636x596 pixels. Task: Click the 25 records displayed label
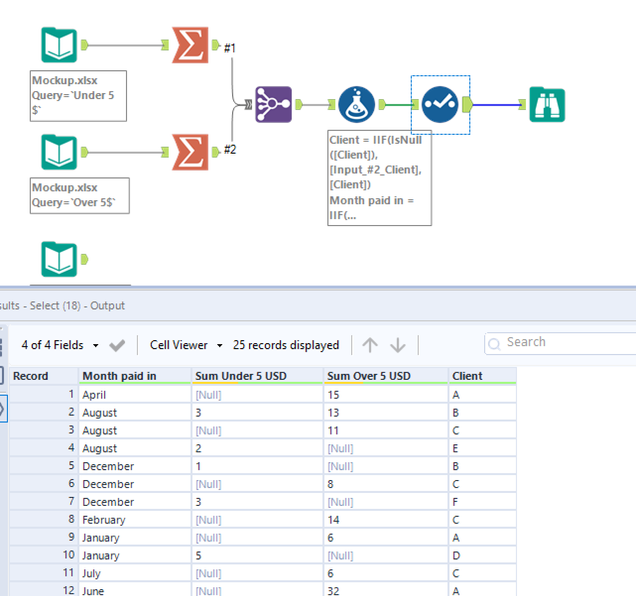[x=286, y=345]
